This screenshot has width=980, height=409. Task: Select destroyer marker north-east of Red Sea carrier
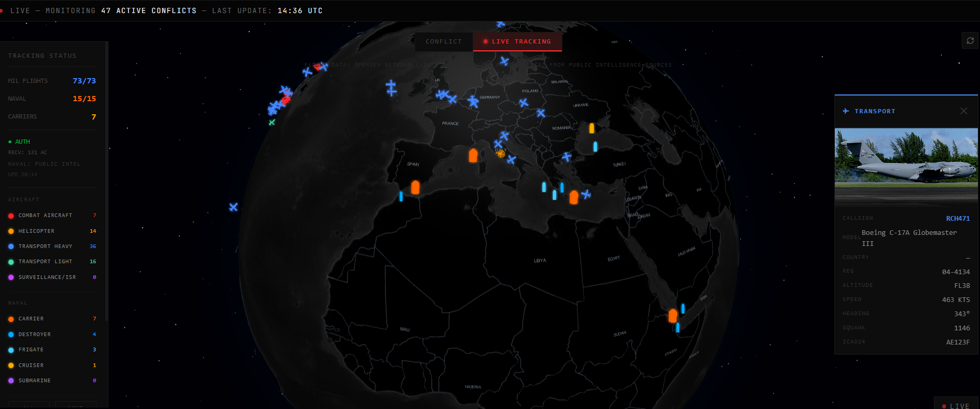coord(683,308)
